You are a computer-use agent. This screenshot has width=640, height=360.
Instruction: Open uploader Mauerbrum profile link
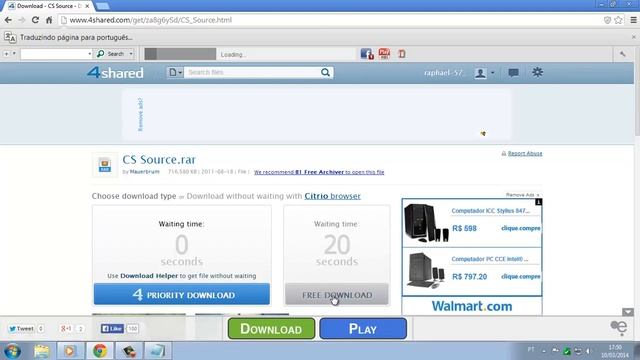144,172
